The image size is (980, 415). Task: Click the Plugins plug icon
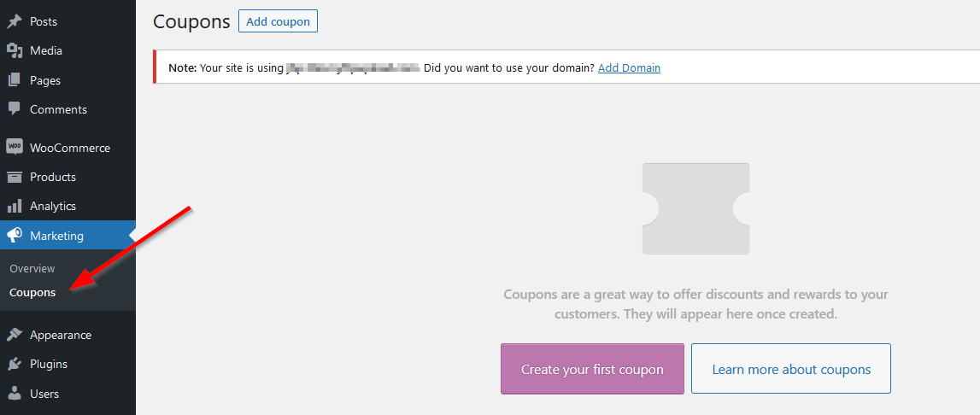click(x=15, y=364)
